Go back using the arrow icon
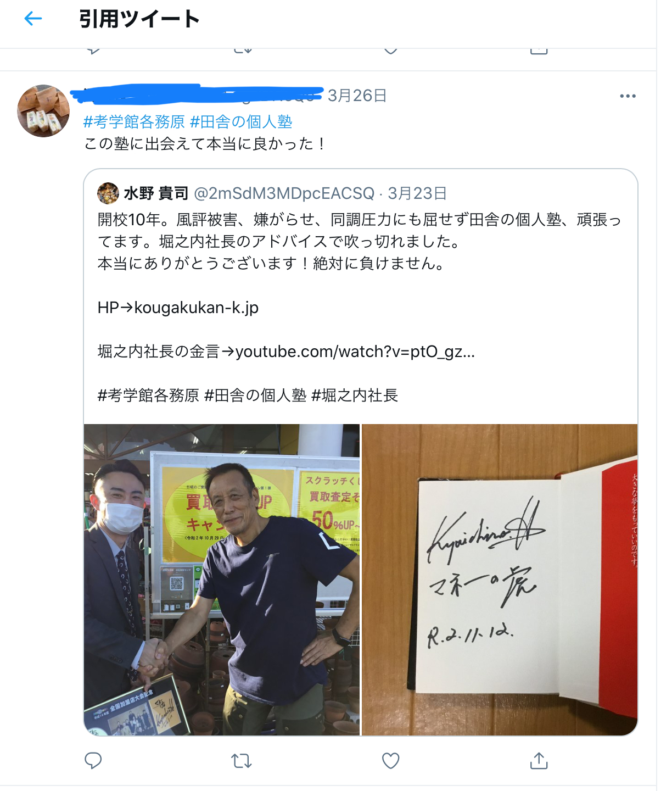Viewport: 672px width, 791px height. click(33, 19)
